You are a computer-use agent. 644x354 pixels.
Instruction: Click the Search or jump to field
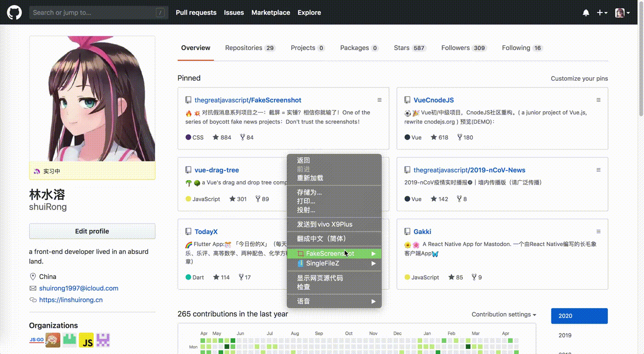pyautogui.click(x=94, y=12)
